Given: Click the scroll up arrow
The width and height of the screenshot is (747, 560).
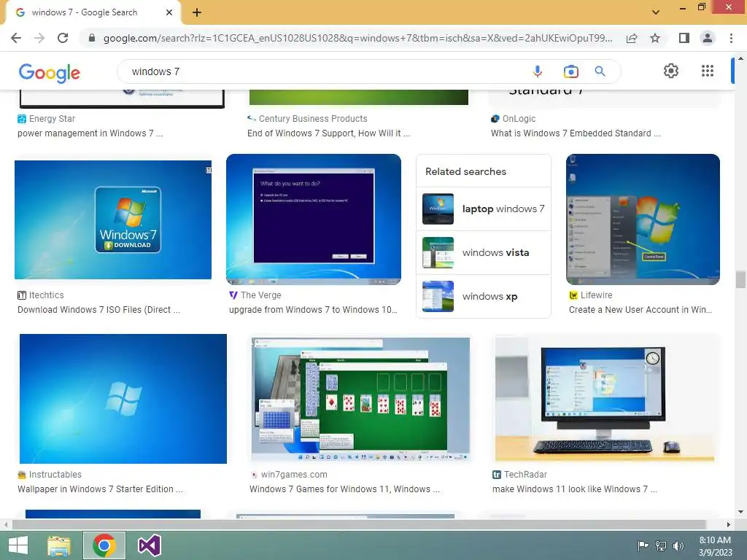Looking at the screenshot, I should [x=740, y=58].
